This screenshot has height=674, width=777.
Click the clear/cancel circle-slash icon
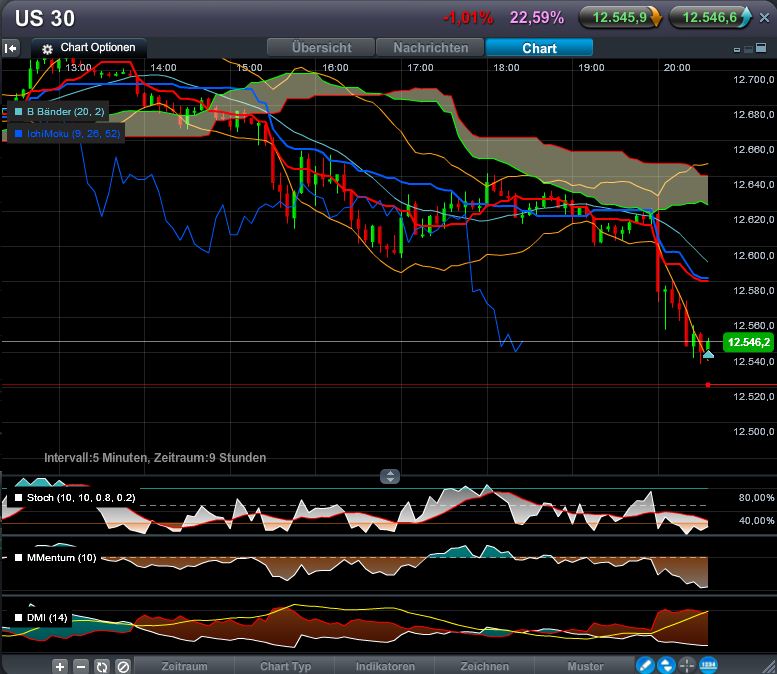123,666
